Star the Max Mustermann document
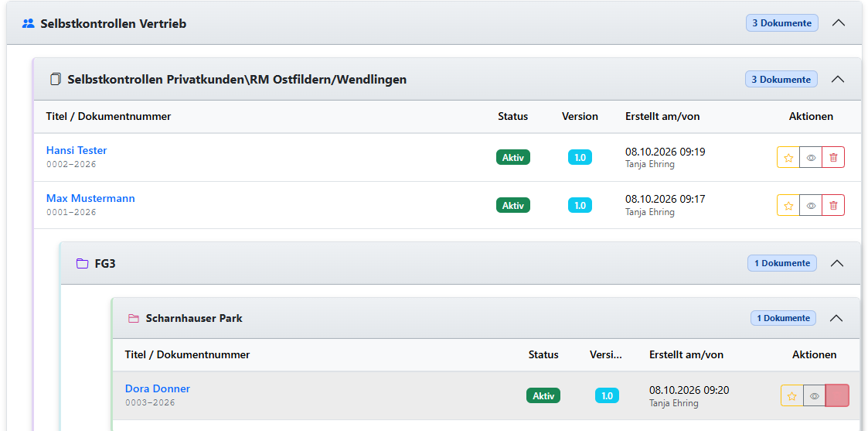 point(788,205)
